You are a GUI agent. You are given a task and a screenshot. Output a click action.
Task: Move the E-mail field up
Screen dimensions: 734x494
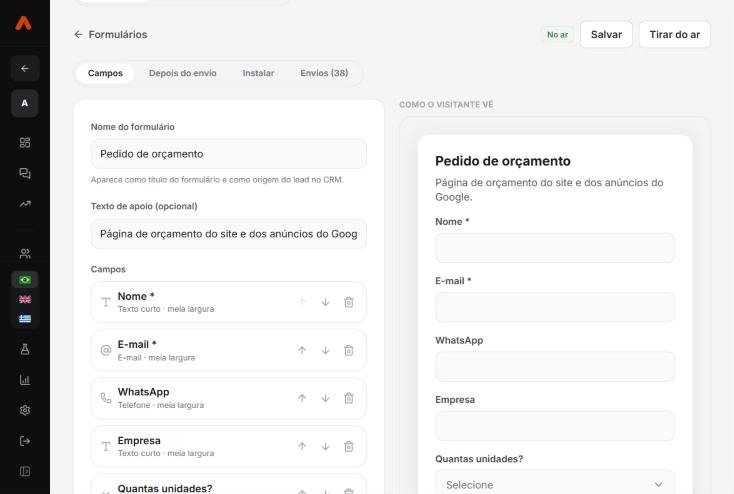[x=302, y=350]
